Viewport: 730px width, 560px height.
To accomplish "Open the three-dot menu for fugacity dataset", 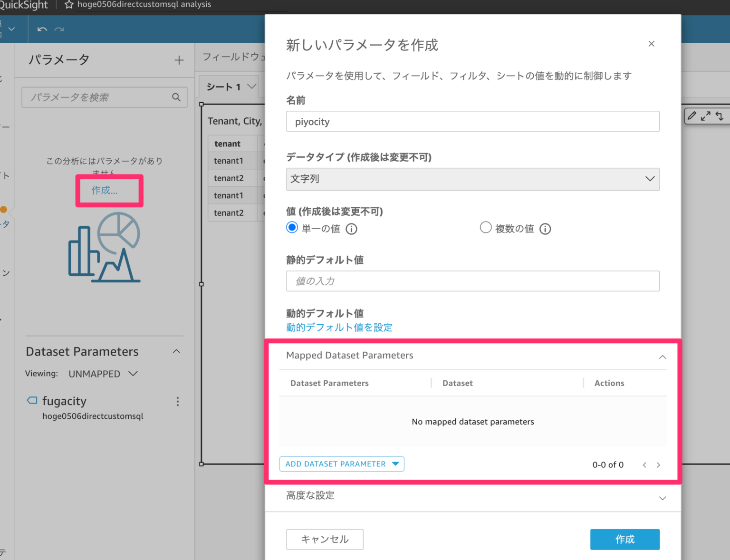I will [177, 402].
